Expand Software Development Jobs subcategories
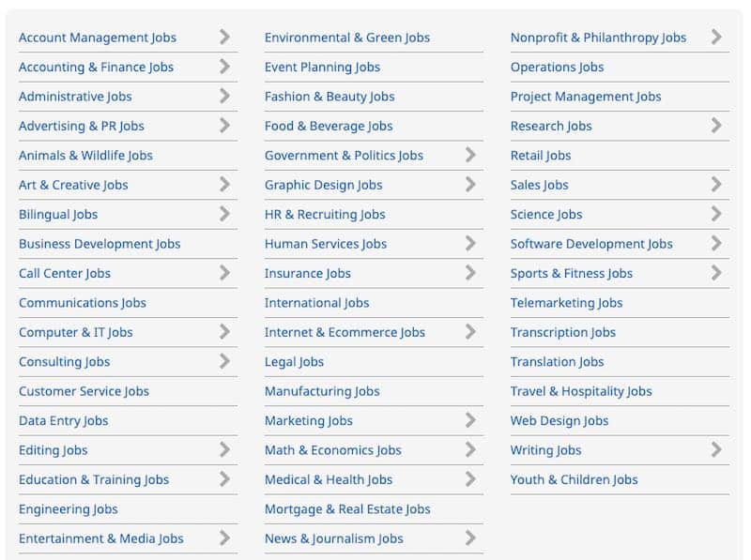Screen dimensions: 751x560 714,244
